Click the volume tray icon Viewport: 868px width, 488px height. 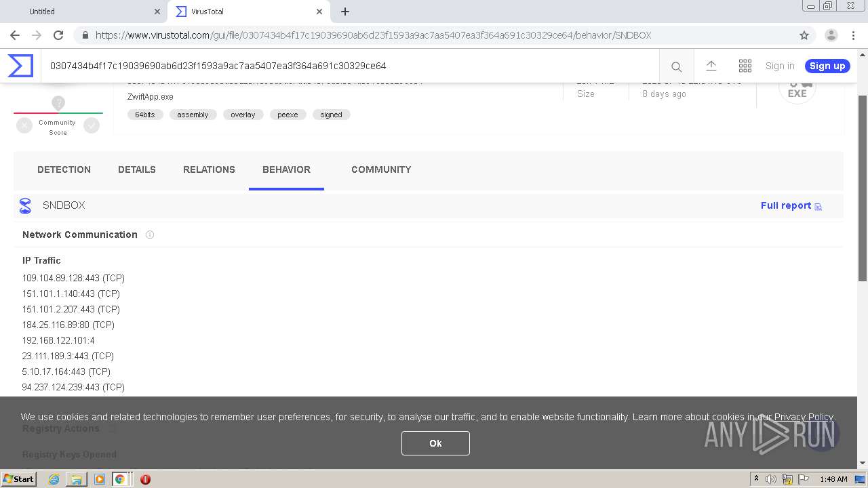pos(771,479)
